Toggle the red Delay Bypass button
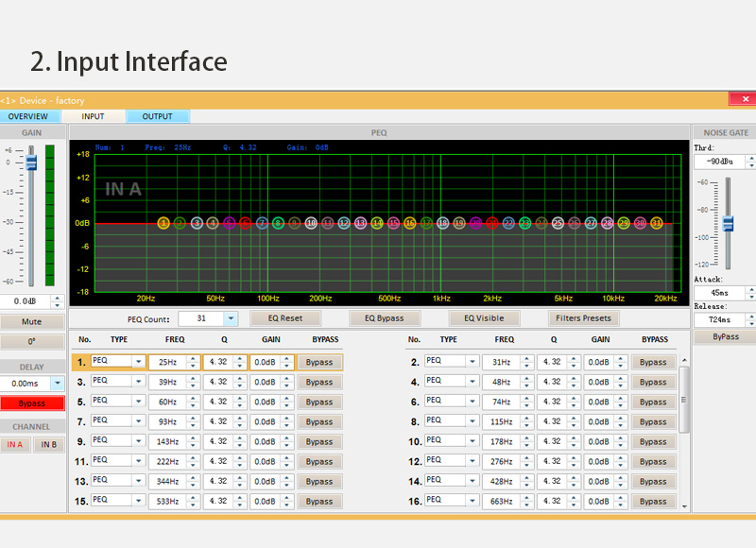The height and width of the screenshot is (548, 756). click(32, 403)
